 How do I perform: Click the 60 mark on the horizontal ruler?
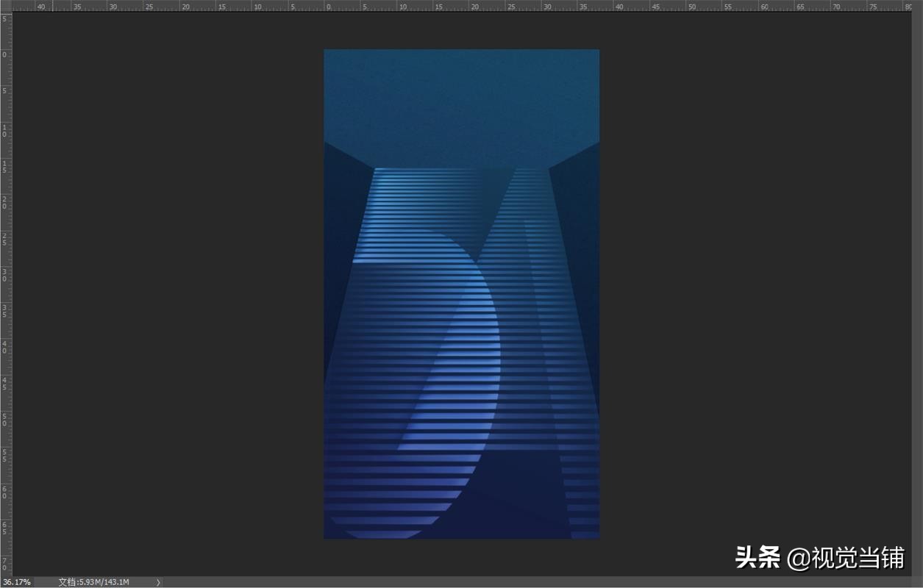click(764, 6)
